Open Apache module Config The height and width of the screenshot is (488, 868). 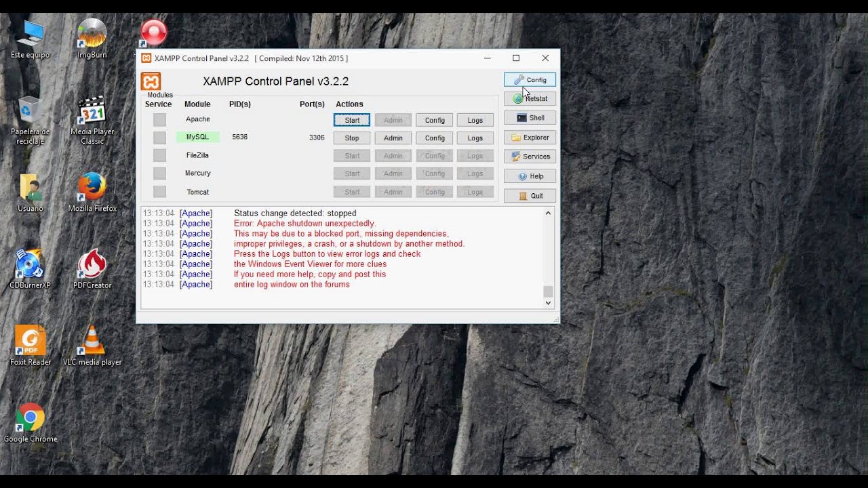click(x=435, y=120)
